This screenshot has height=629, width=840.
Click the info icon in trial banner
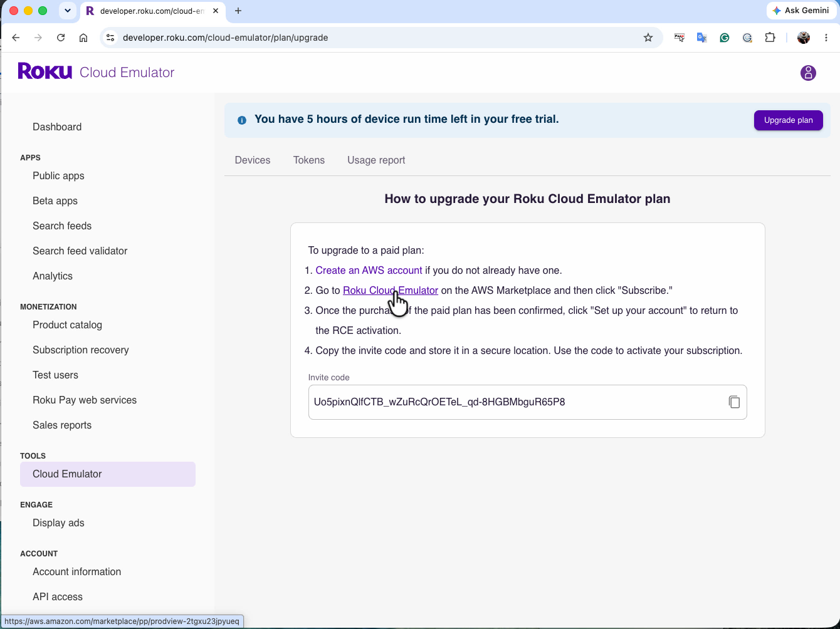point(242,120)
